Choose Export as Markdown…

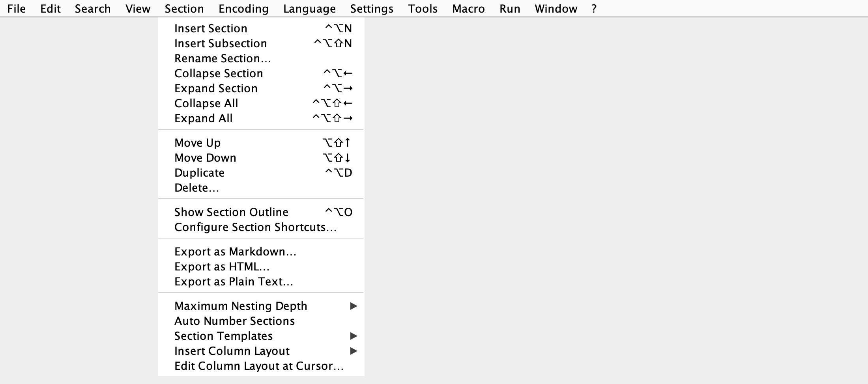261,252
